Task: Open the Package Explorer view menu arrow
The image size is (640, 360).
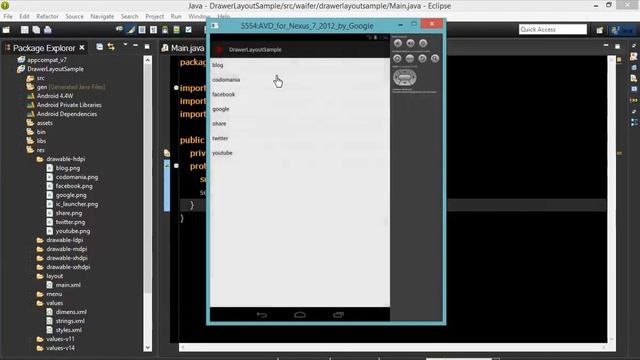Action: (x=125, y=45)
